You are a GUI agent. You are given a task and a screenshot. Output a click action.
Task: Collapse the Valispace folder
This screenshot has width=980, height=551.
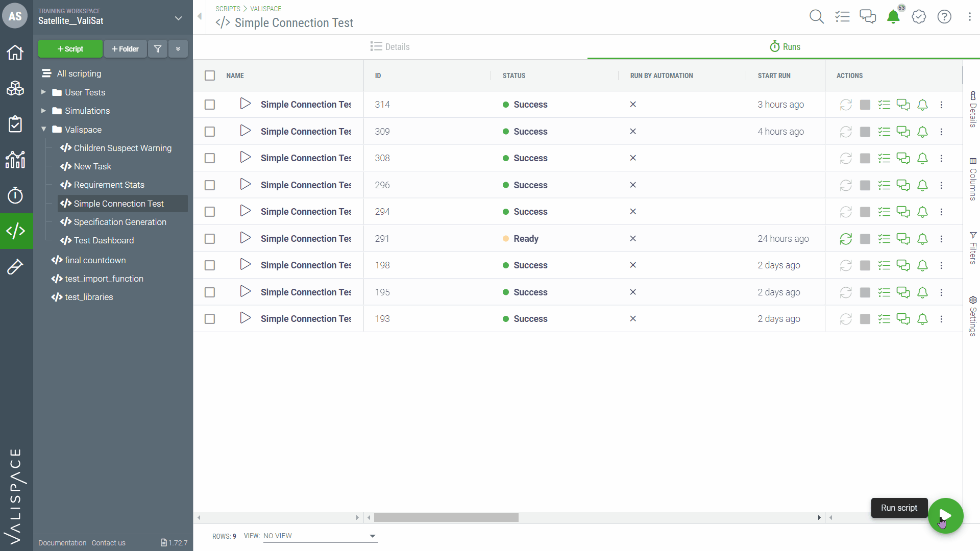(x=43, y=130)
